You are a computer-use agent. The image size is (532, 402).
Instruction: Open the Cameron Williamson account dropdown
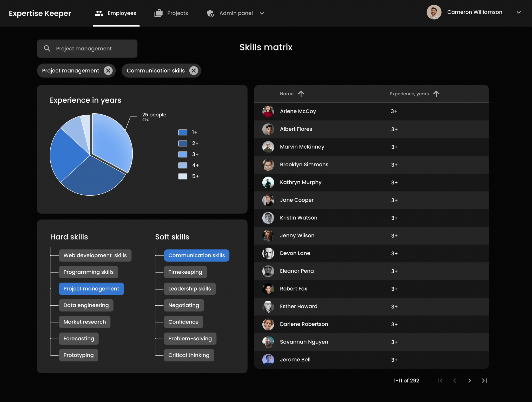click(x=519, y=12)
